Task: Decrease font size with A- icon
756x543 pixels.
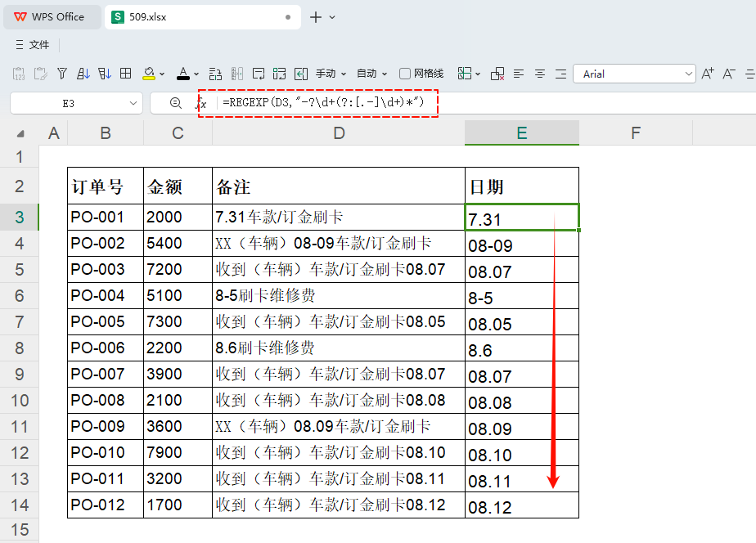Action: 728,74
